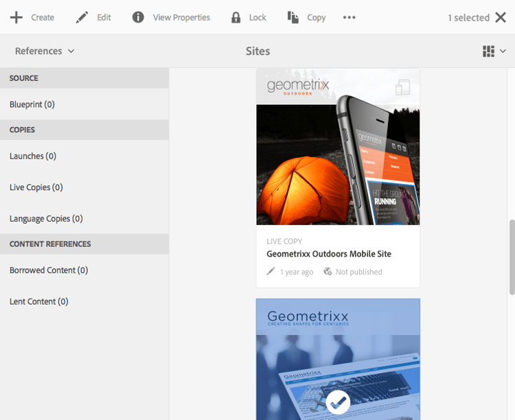Click the Create plus icon

[16, 17]
